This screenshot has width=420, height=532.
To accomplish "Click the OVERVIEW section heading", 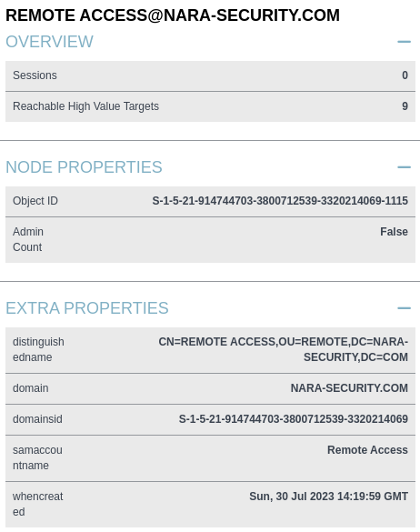I will (x=49, y=42).
